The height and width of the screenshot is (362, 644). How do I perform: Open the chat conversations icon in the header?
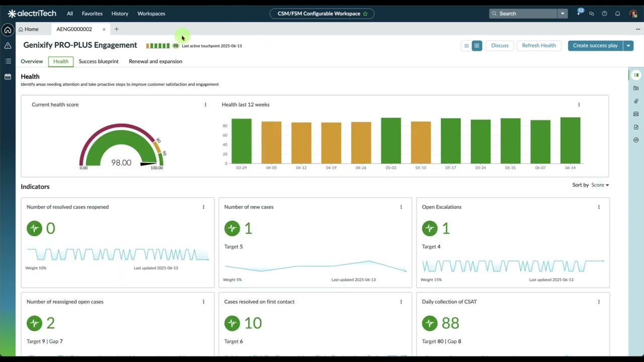pyautogui.click(x=592, y=14)
